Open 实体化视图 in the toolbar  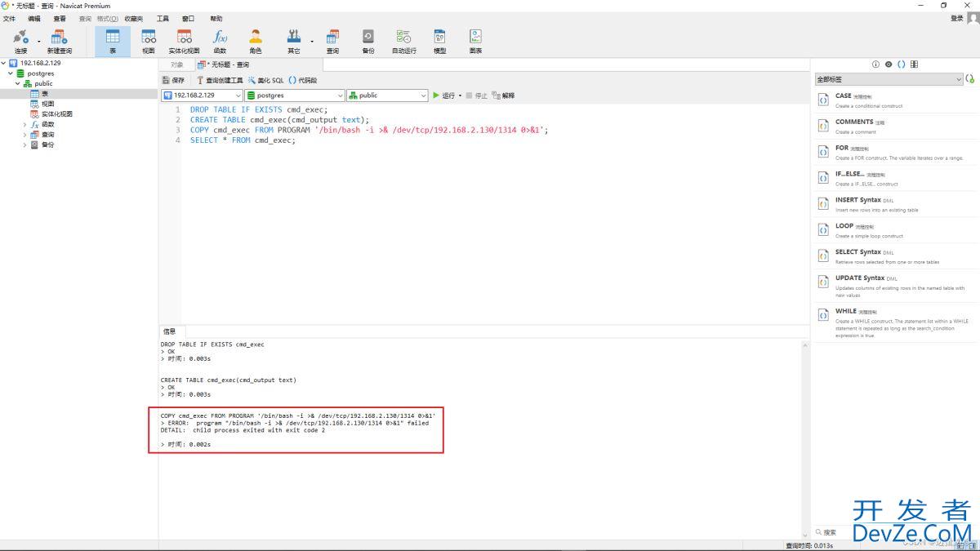click(x=184, y=41)
